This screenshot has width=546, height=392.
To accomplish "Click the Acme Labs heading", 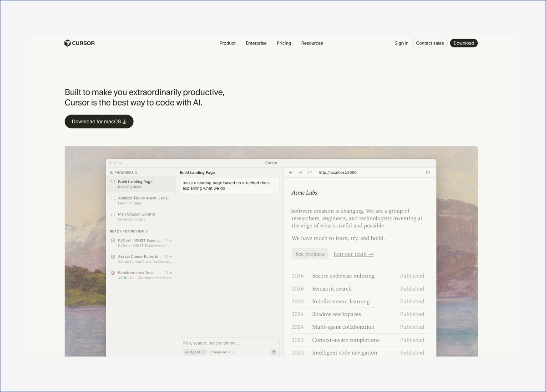I will click(304, 193).
